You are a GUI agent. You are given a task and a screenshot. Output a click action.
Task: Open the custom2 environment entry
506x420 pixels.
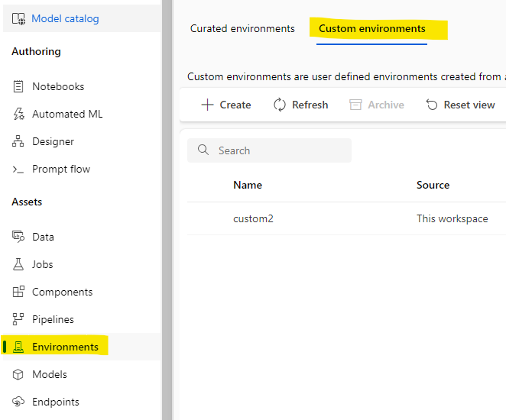(253, 218)
